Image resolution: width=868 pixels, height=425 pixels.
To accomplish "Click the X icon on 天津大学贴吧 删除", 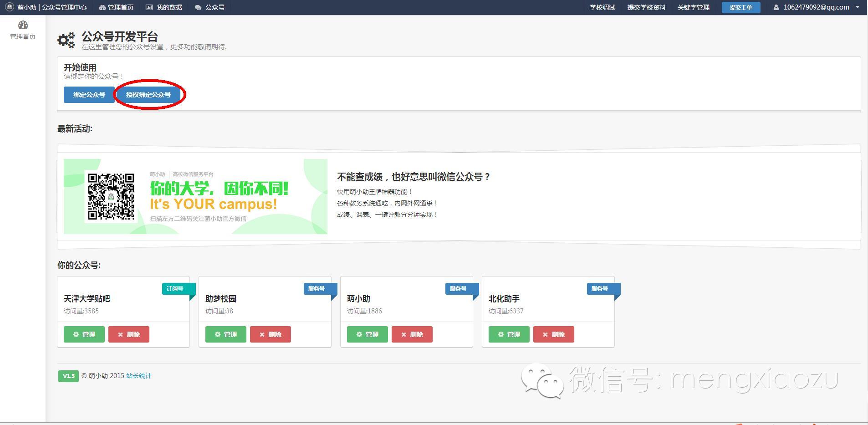I will 121,334.
